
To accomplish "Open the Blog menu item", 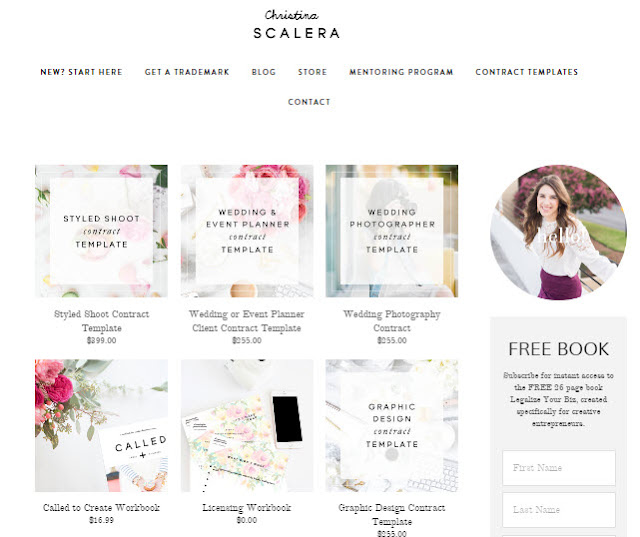I will coord(264,72).
